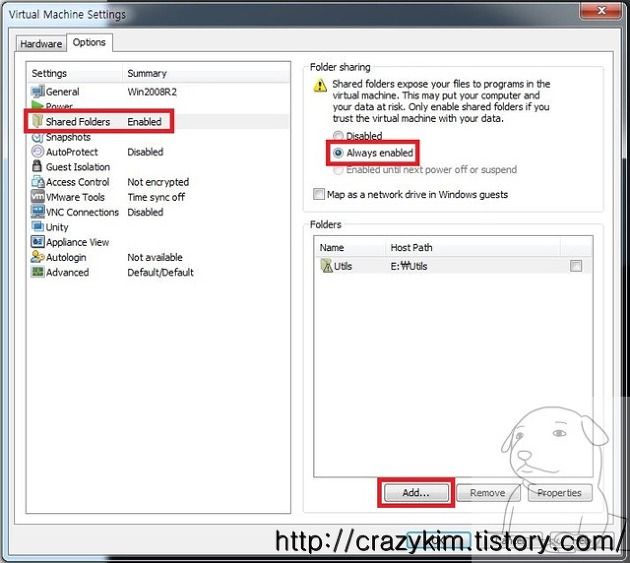Switch to the Hardware tab

(41, 43)
